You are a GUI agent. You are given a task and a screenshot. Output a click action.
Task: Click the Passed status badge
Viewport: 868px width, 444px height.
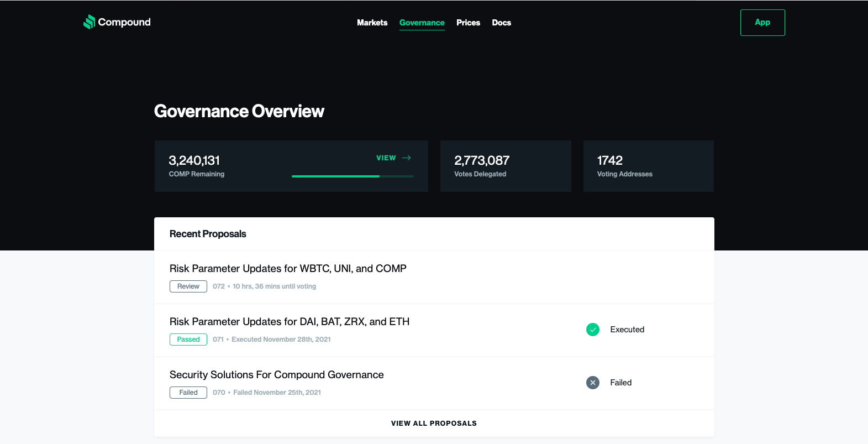click(188, 339)
